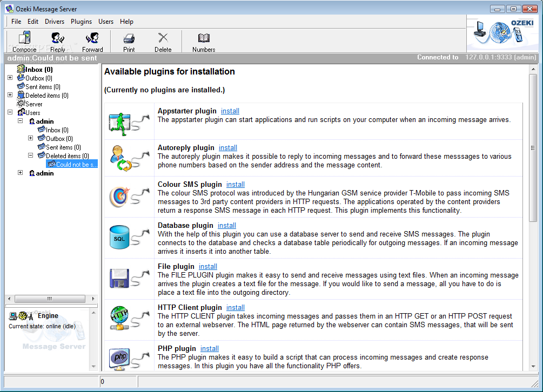Click the Ozeki logo in top-right corner
The height and width of the screenshot is (392, 543).
502,33
